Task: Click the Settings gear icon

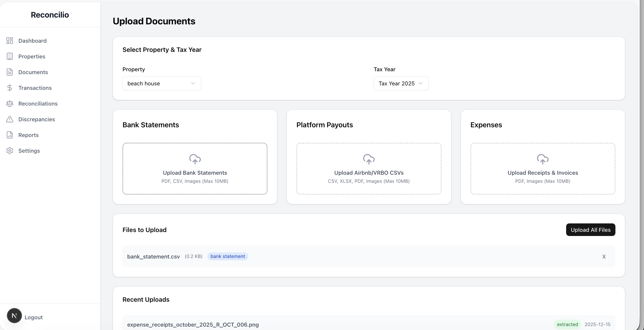Action: click(x=10, y=151)
